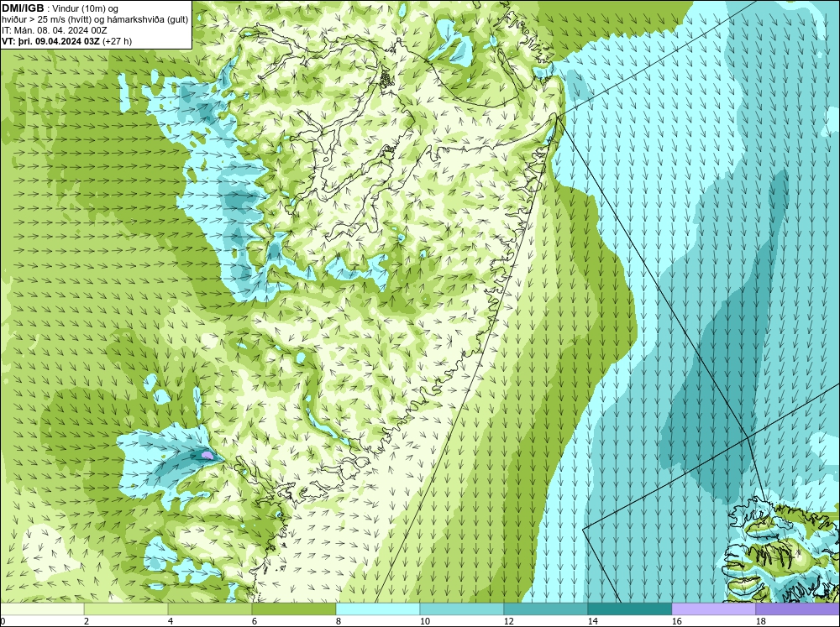This screenshot has height=627, width=840.
Task: Click the 6–8 m/s olive green legend swatch
Action: tap(294, 609)
